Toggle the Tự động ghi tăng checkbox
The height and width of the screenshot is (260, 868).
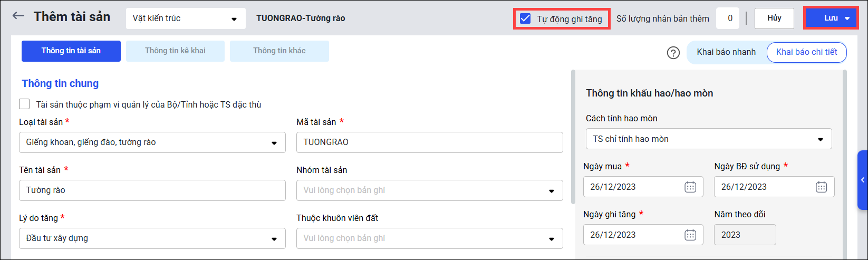click(x=525, y=19)
